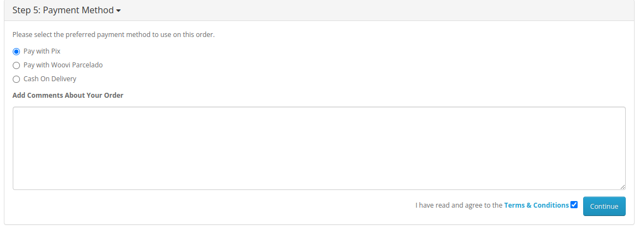Choose the Pay with Woovi Parcelado radio button
This screenshot has width=644, height=227.
pyautogui.click(x=16, y=65)
